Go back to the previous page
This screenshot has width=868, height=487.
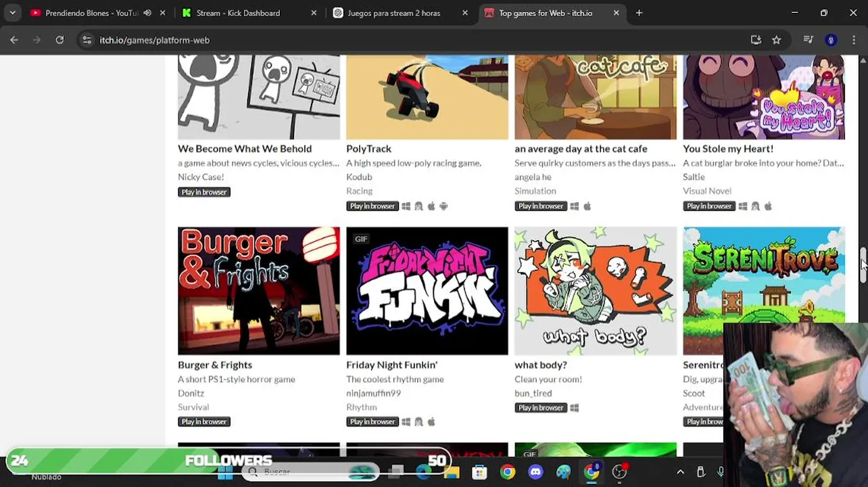click(x=14, y=40)
